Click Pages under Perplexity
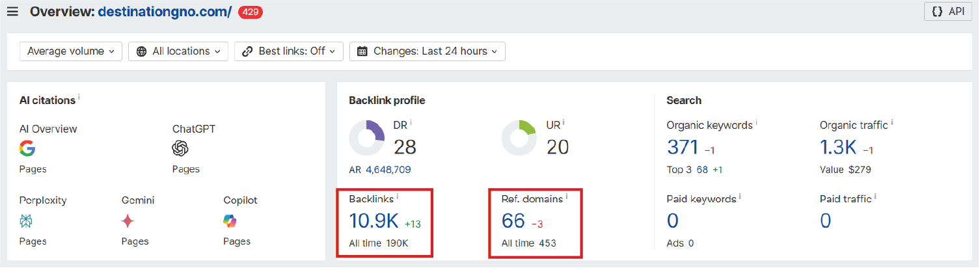 click(x=33, y=241)
